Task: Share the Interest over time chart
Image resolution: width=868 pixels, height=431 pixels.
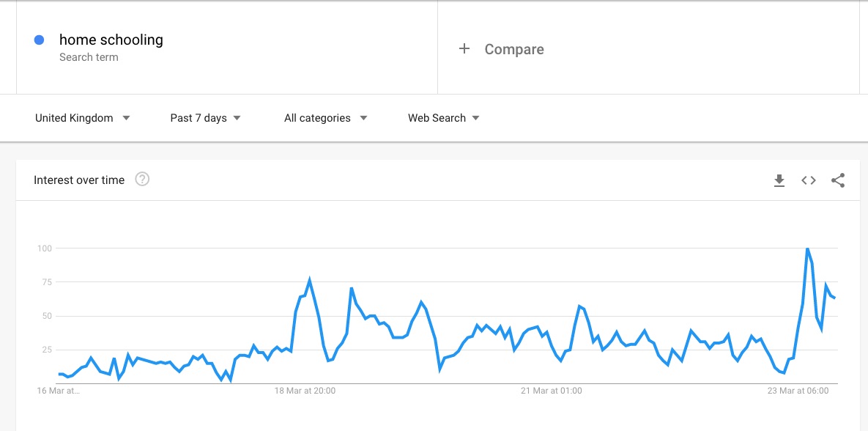Action: coord(838,180)
